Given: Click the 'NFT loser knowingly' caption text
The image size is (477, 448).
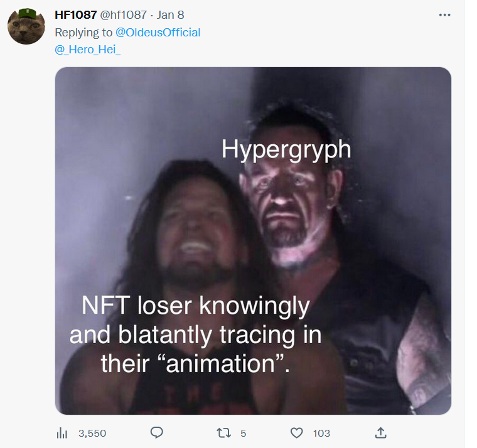Looking at the screenshot, I should tap(196, 306).
